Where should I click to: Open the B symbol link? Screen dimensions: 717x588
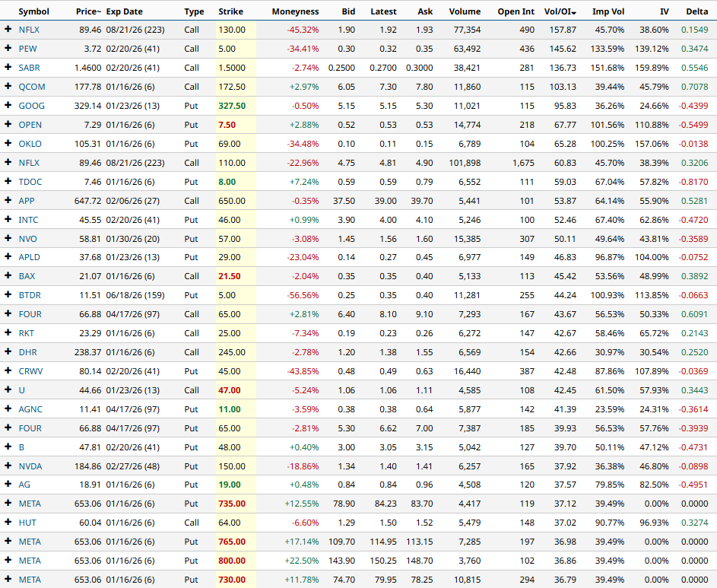point(21,447)
